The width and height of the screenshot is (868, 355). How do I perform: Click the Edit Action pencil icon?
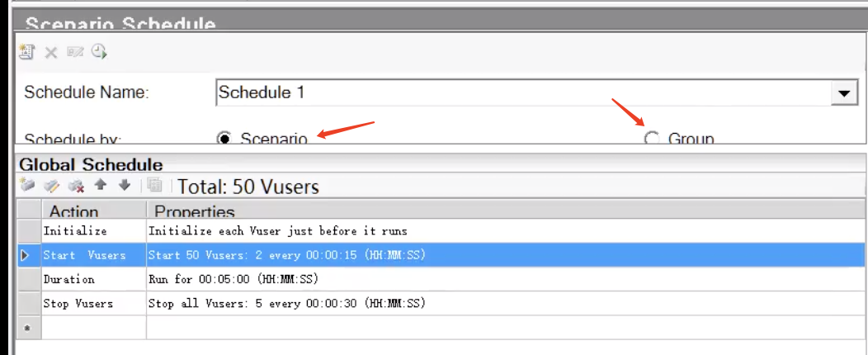point(51,186)
